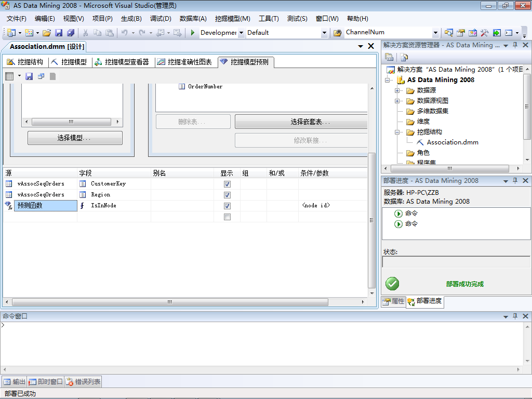Viewport: 532px width, 399px height.
Task: Click second command play icon in deployment panel
Action: pyautogui.click(x=398, y=224)
